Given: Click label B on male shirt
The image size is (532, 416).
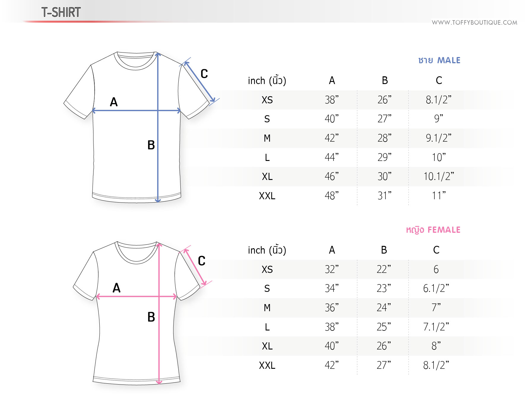Looking at the screenshot, I should click(151, 145).
